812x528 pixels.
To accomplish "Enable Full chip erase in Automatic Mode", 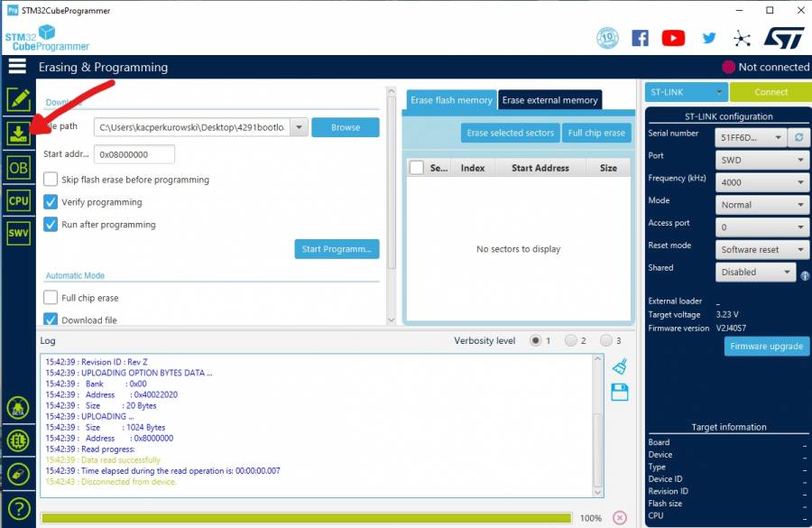I will (51, 298).
